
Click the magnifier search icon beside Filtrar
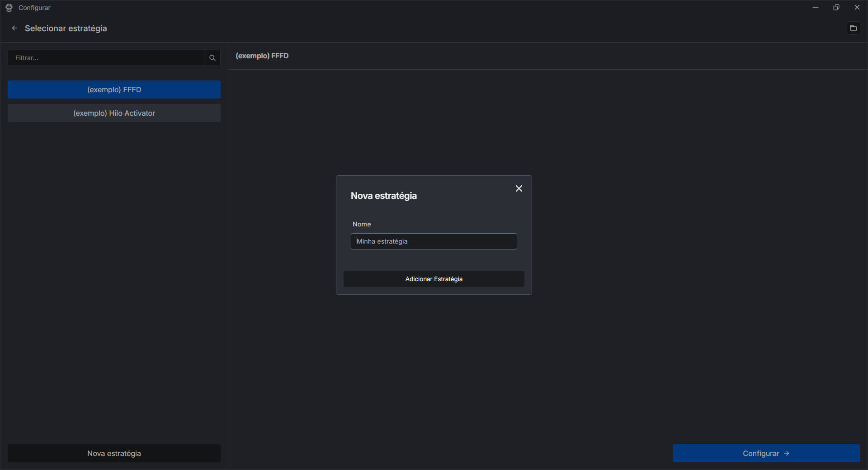[x=212, y=58]
